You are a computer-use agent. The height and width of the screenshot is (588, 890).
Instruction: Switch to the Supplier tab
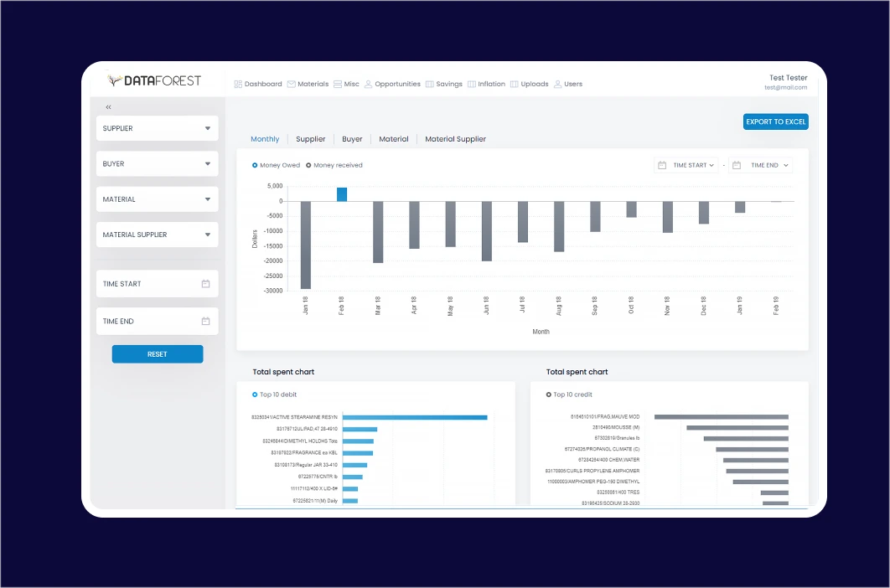[310, 139]
